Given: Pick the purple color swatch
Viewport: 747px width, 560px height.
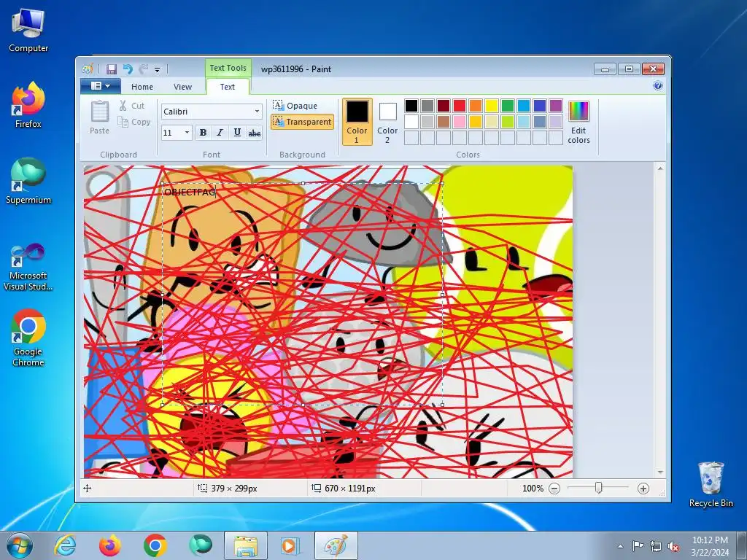Looking at the screenshot, I should [x=555, y=105].
